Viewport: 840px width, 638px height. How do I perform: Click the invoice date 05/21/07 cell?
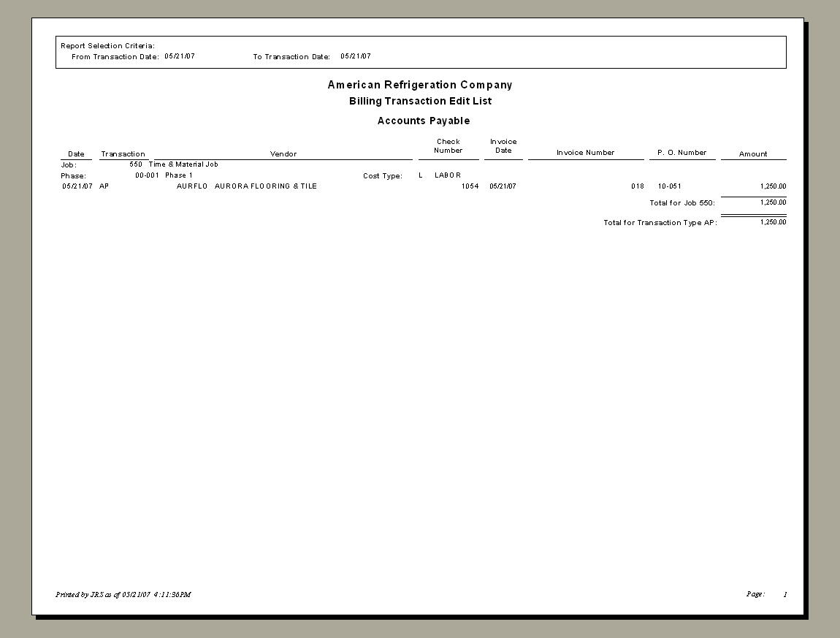click(x=503, y=186)
